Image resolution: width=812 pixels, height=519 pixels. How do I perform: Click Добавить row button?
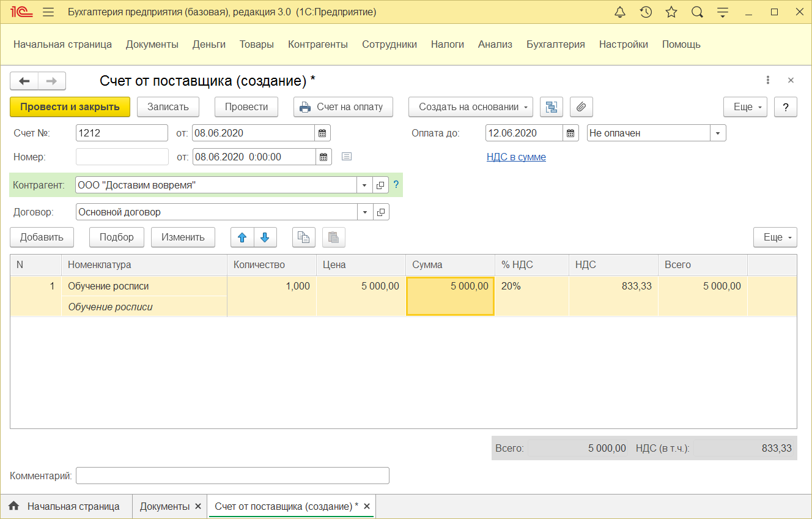(x=42, y=237)
